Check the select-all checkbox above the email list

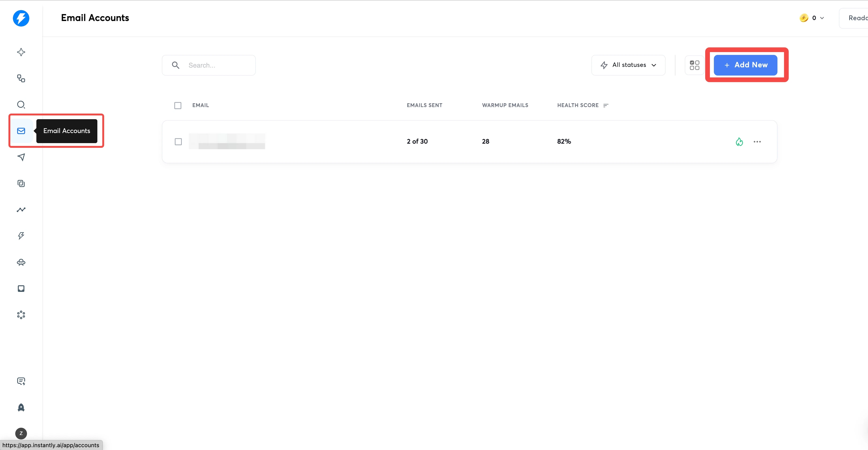(x=178, y=105)
